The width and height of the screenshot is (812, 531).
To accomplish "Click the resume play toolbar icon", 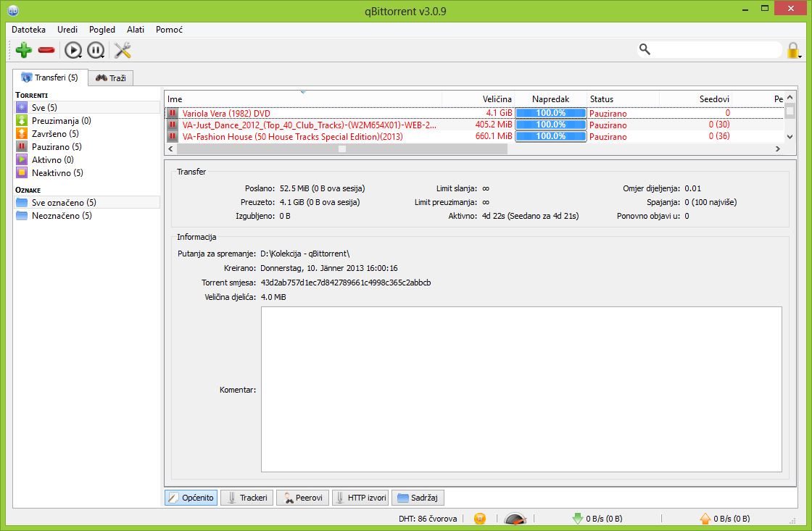I will point(73,50).
